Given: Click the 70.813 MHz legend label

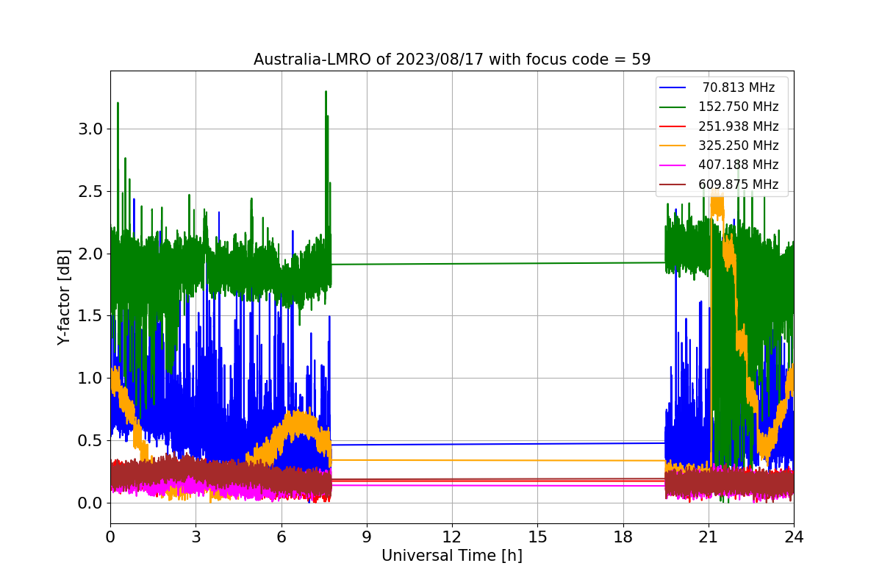Looking at the screenshot, I should coord(739,87).
